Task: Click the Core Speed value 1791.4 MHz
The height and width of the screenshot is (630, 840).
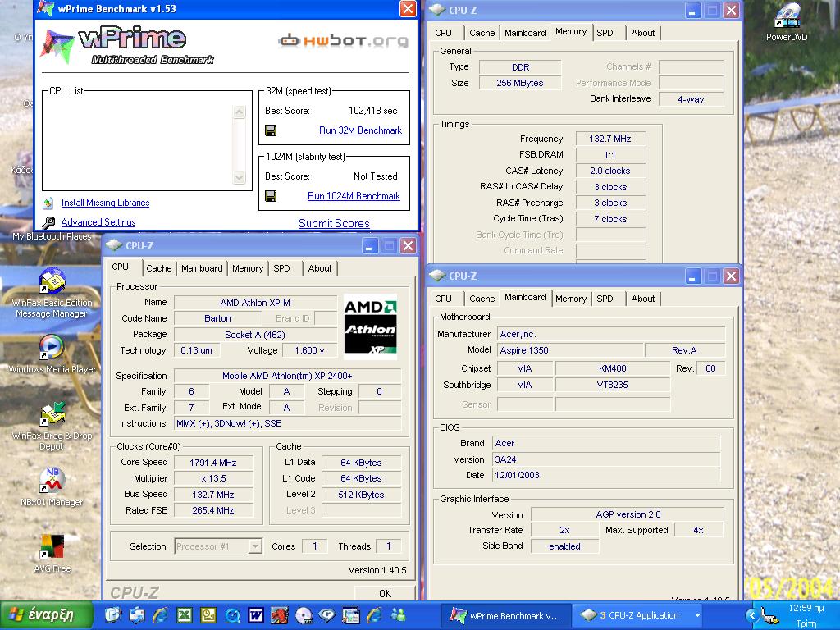Action: click(212, 463)
